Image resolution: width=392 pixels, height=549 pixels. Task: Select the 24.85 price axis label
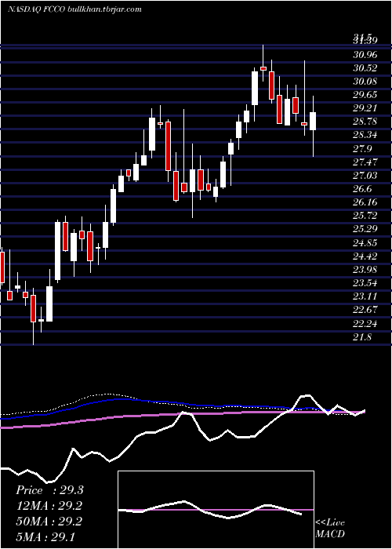point(365,243)
